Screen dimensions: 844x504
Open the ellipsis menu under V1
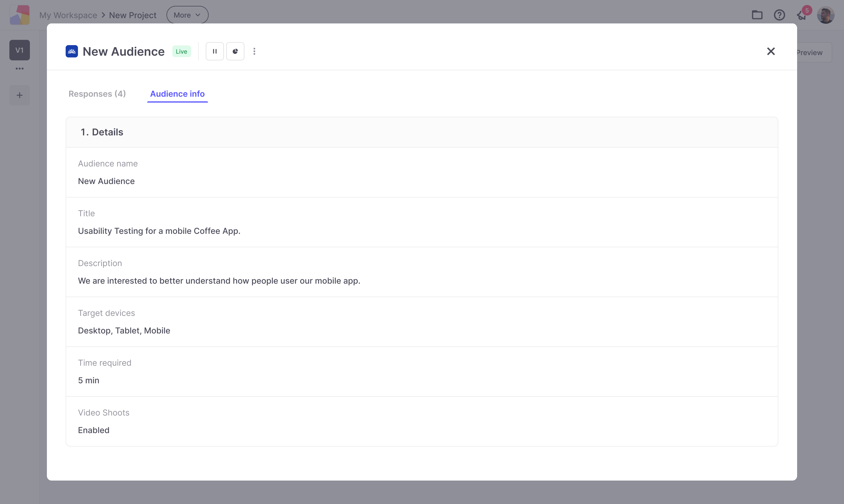19,69
